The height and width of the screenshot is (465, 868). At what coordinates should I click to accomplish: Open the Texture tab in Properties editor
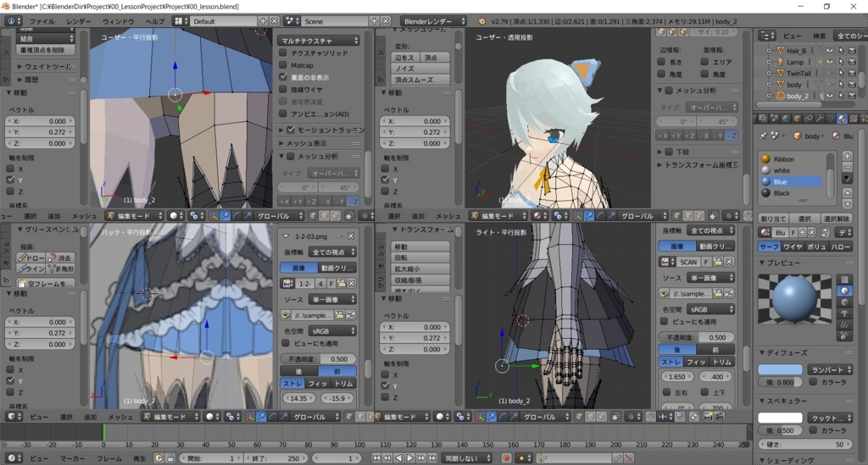click(853, 119)
